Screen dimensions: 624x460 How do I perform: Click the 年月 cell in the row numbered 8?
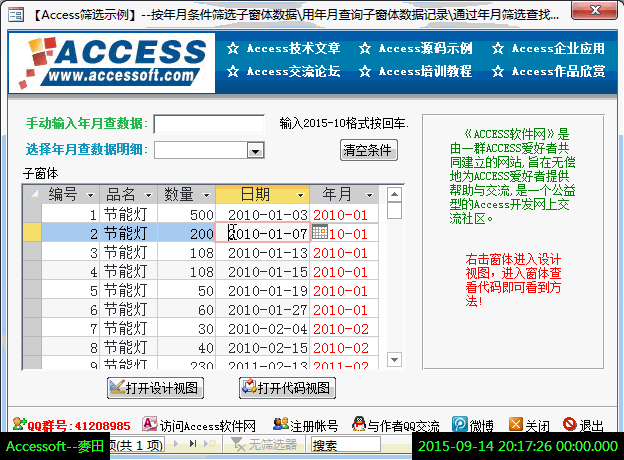[344, 348]
